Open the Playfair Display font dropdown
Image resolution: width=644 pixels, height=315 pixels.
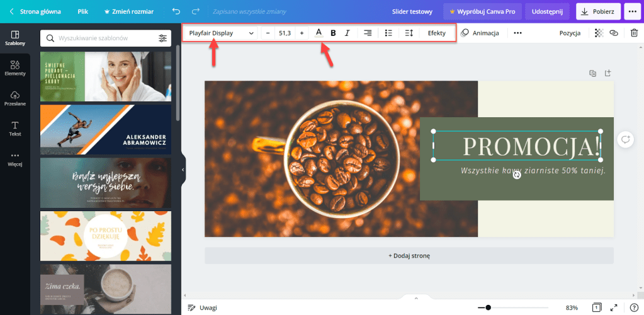tap(222, 33)
